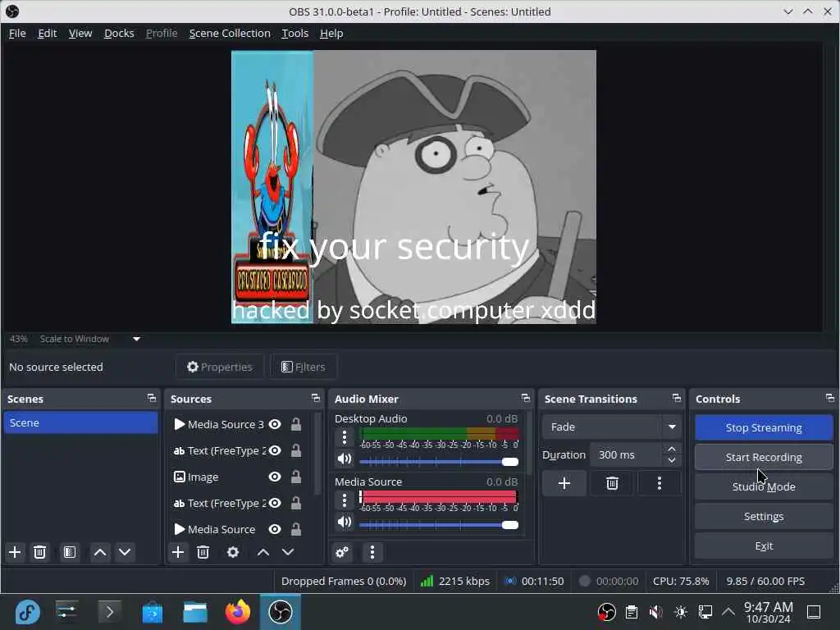The height and width of the screenshot is (630, 840).
Task: Enable Studio Mode
Action: pos(764,486)
